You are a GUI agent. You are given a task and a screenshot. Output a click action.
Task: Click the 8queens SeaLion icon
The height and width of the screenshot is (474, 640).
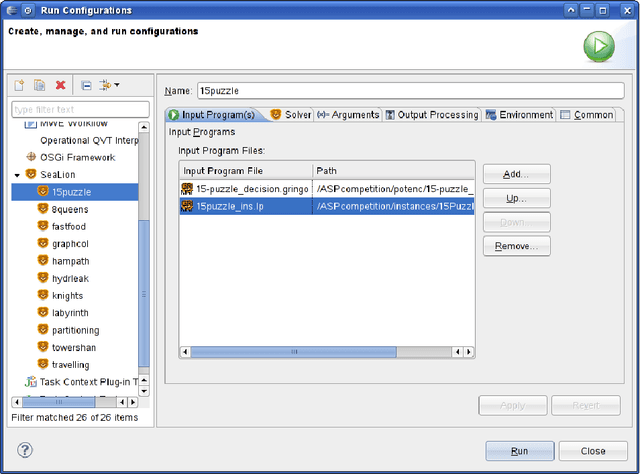[43, 209]
